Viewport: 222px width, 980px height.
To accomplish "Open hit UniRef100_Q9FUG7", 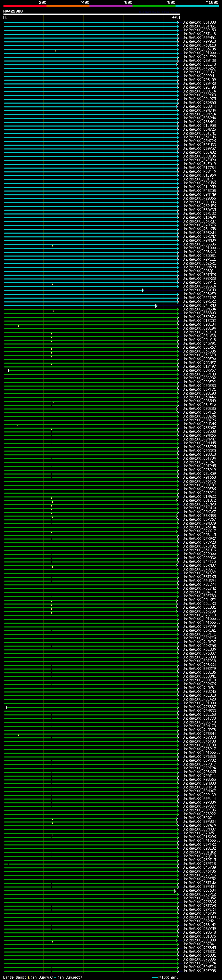I will pos(199,72).
